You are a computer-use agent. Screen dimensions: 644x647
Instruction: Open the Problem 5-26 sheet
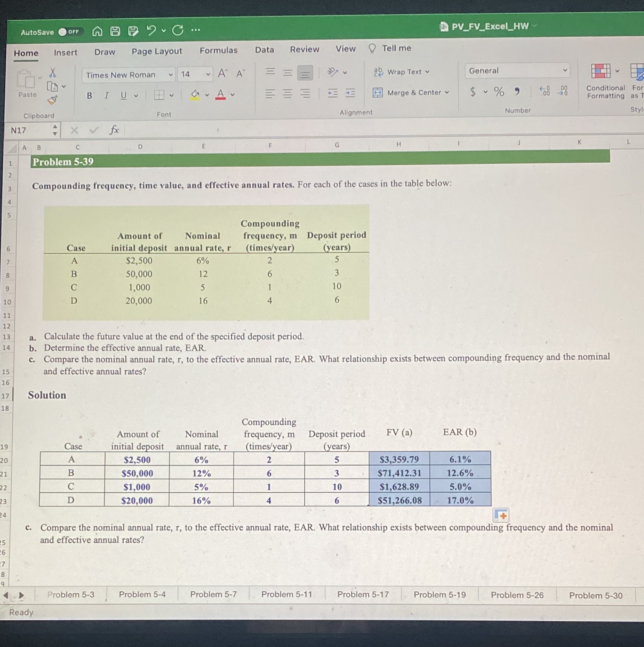tap(517, 595)
